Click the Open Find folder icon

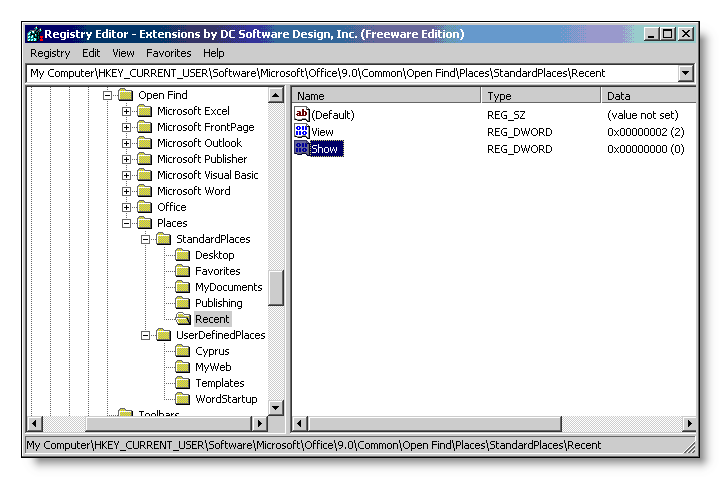(x=126, y=95)
